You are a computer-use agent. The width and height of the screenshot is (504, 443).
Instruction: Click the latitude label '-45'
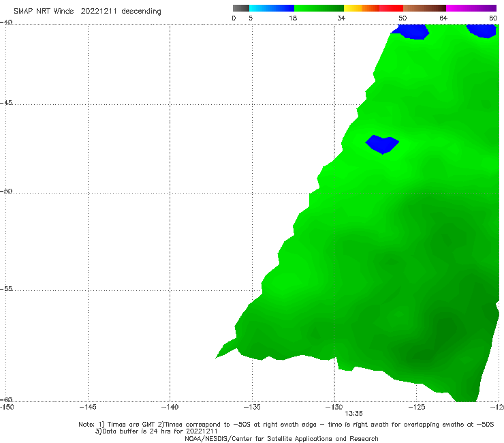pos(6,103)
